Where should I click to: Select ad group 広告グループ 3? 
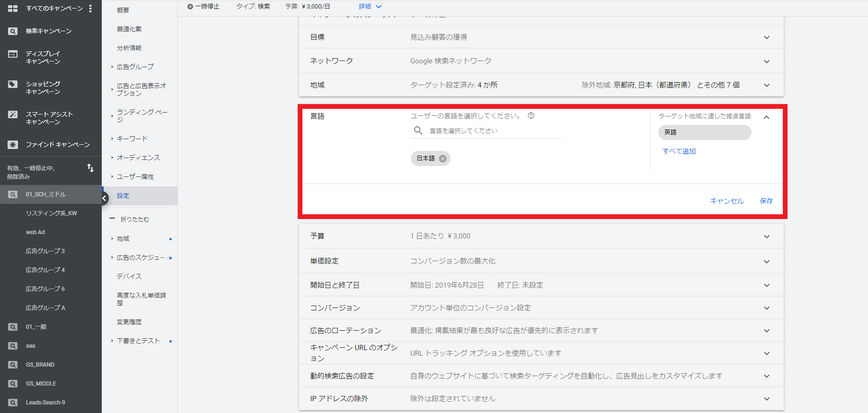[45, 251]
